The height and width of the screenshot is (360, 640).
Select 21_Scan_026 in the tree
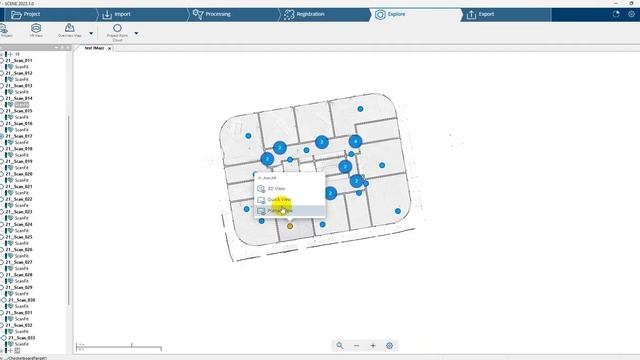pyautogui.click(x=19, y=249)
